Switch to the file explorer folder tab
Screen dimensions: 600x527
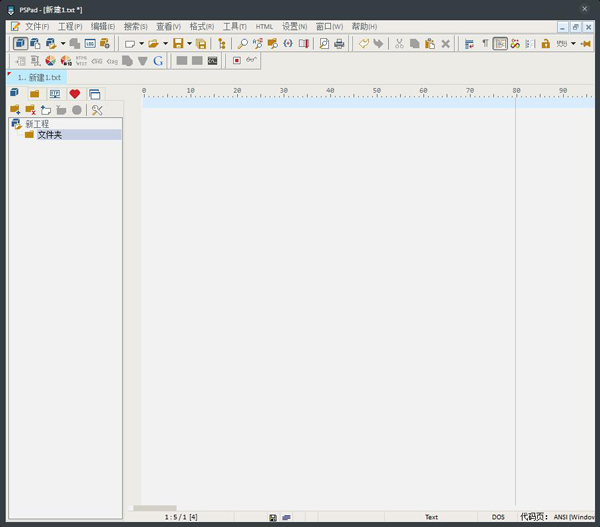[x=34, y=94]
